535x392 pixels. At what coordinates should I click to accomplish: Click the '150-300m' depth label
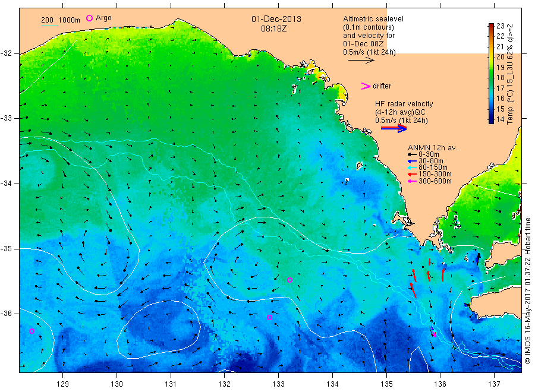click(435, 174)
